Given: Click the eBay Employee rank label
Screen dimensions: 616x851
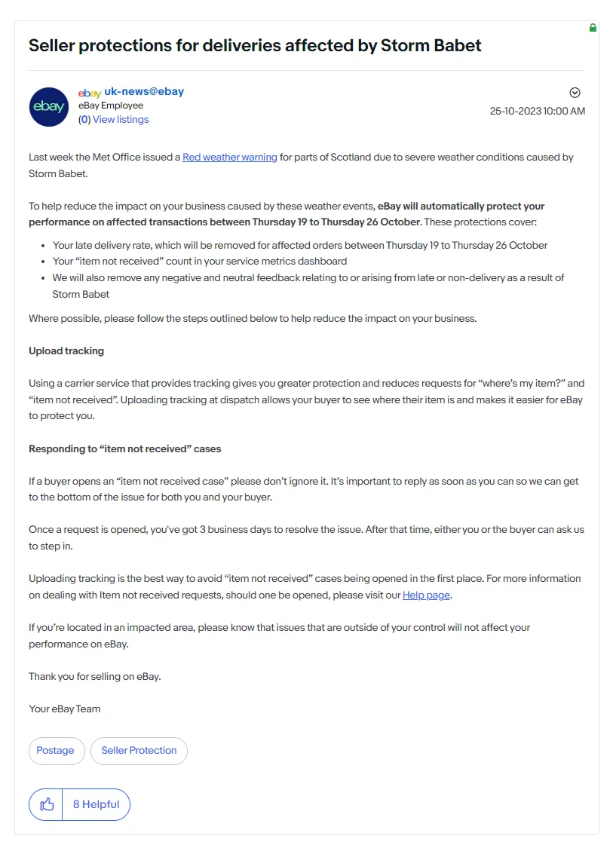Looking at the screenshot, I should click(x=111, y=106).
